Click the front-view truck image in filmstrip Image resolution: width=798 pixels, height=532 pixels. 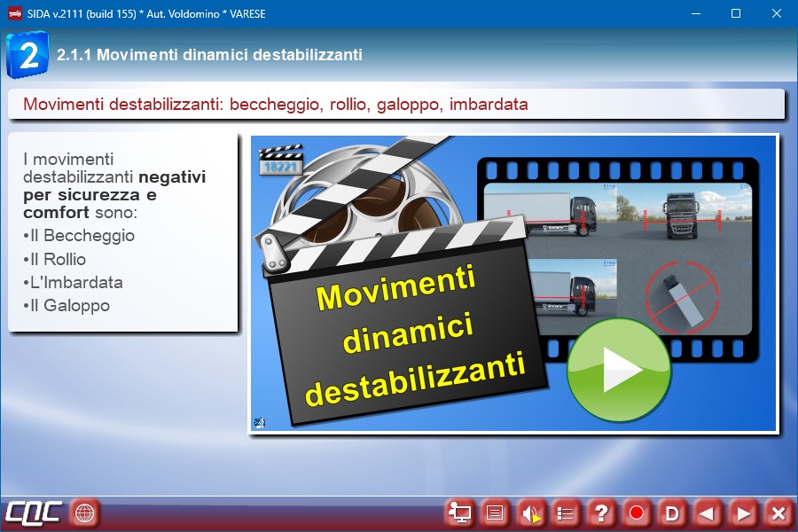pyautogui.click(x=683, y=215)
